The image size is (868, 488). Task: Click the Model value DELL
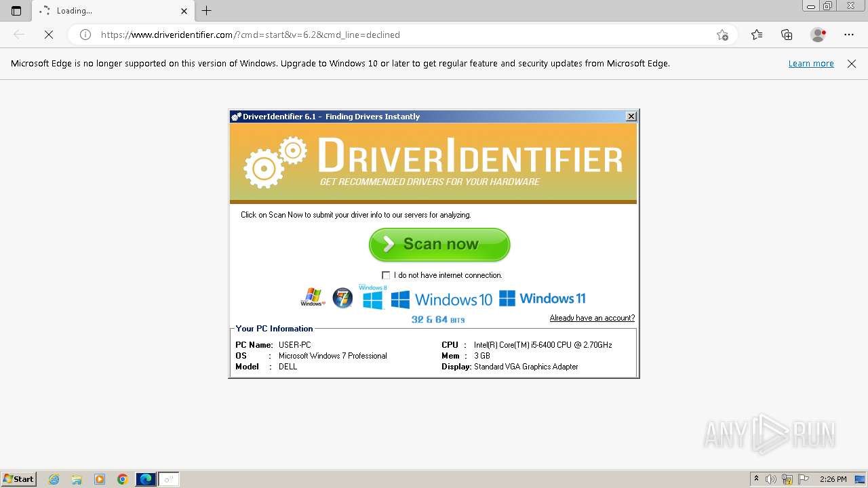(288, 367)
